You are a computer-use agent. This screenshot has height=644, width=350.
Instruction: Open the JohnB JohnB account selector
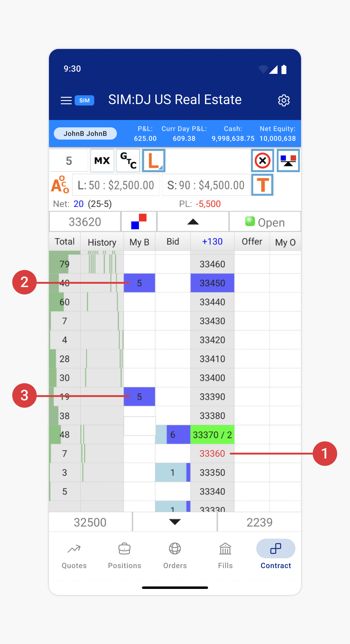(85, 133)
